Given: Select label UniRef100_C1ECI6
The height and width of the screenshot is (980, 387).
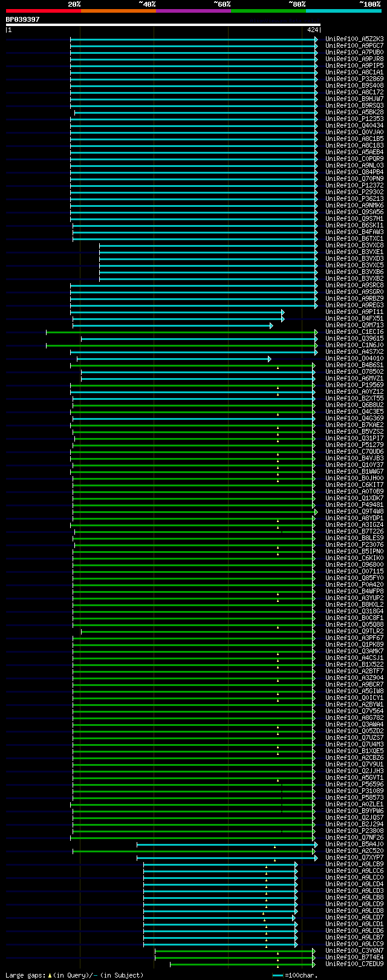Looking at the screenshot, I should pos(354,332).
